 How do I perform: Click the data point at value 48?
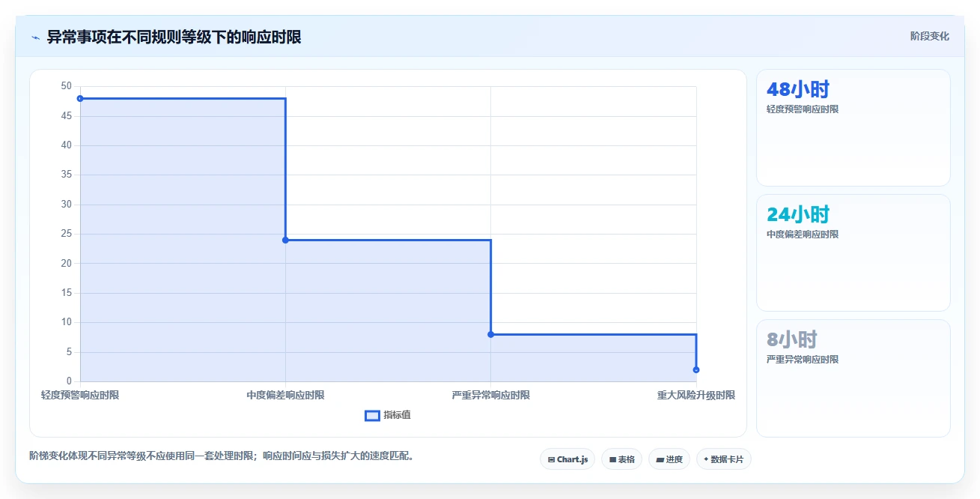tap(80, 98)
